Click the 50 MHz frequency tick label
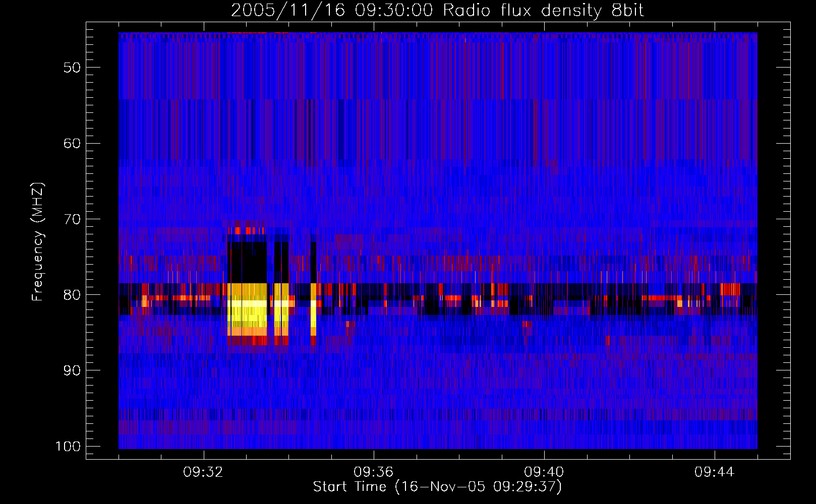The height and width of the screenshot is (504, 816). (x=72, y=68)
